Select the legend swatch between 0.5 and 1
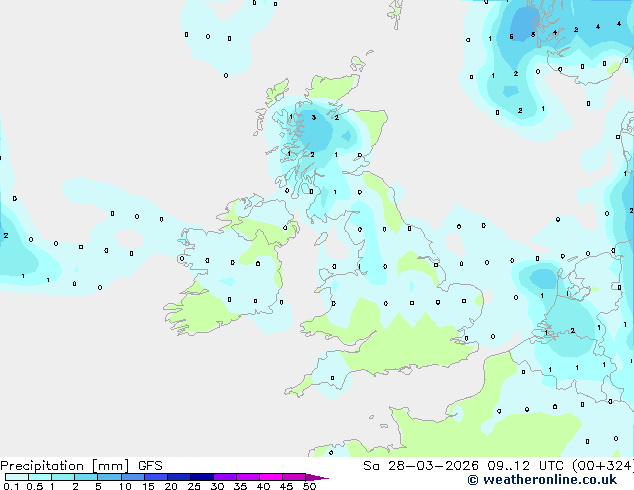 tap(40, 477)
